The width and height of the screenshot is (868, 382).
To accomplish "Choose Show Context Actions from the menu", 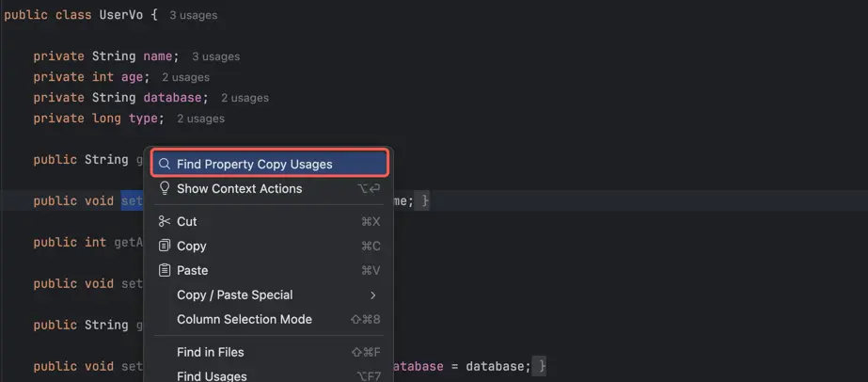I will (239, 188).
